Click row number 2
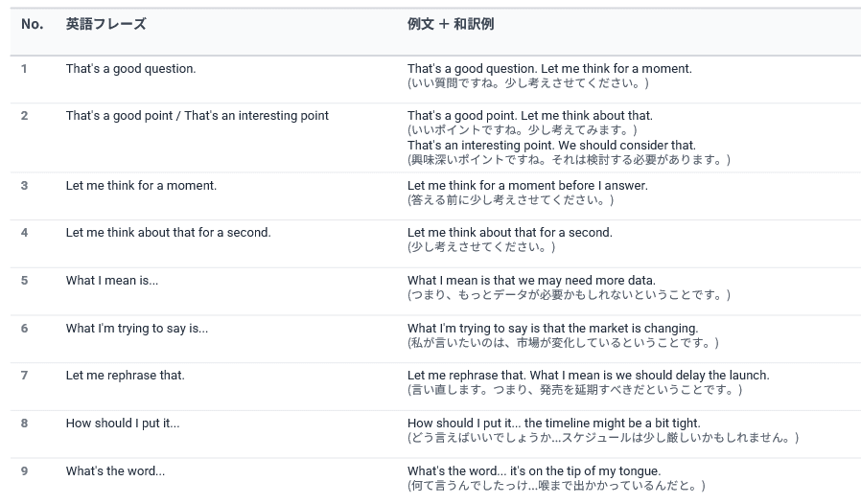Image resolution: width=861 pixels, height=504 pixels. tap(25, 116)
